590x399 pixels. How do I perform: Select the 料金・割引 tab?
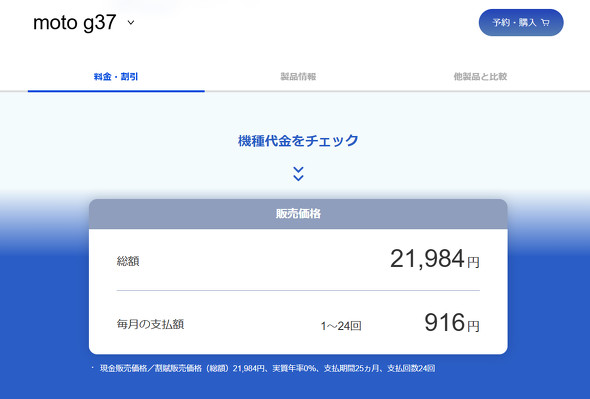tap(116, 77)
